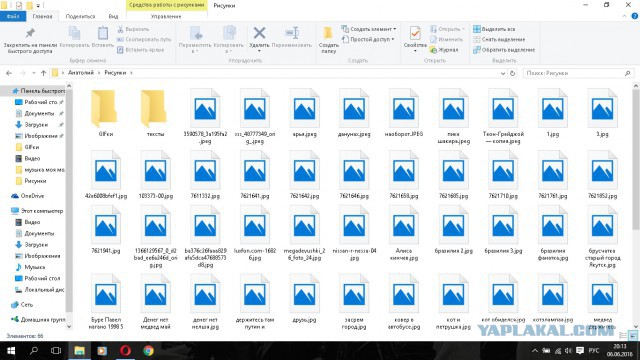
Task: Select the GIFки folder in the file area
Action: click(106, 113)
